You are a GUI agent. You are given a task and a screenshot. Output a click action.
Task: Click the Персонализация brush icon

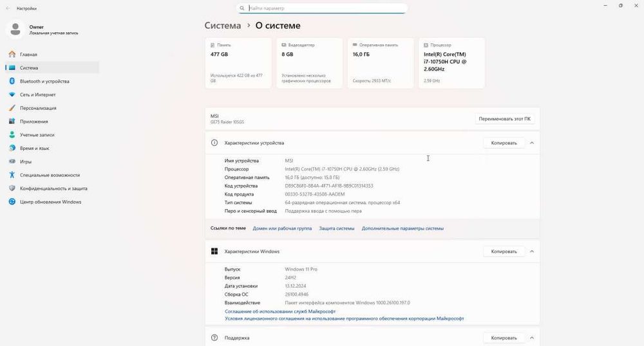[x=12, y=108]
